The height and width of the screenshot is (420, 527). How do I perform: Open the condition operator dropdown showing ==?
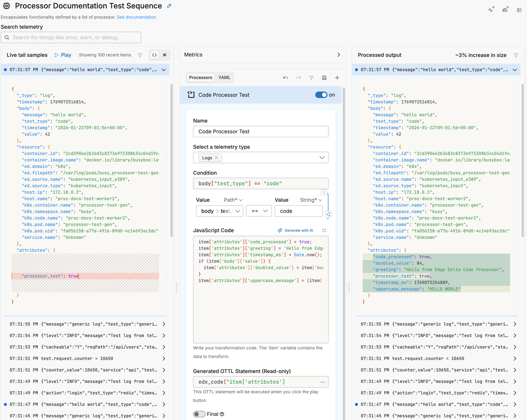(259, 211)
